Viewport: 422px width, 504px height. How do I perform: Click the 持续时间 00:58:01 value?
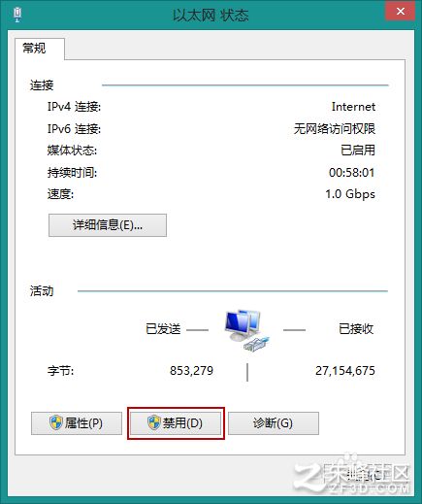click(352, 173)
